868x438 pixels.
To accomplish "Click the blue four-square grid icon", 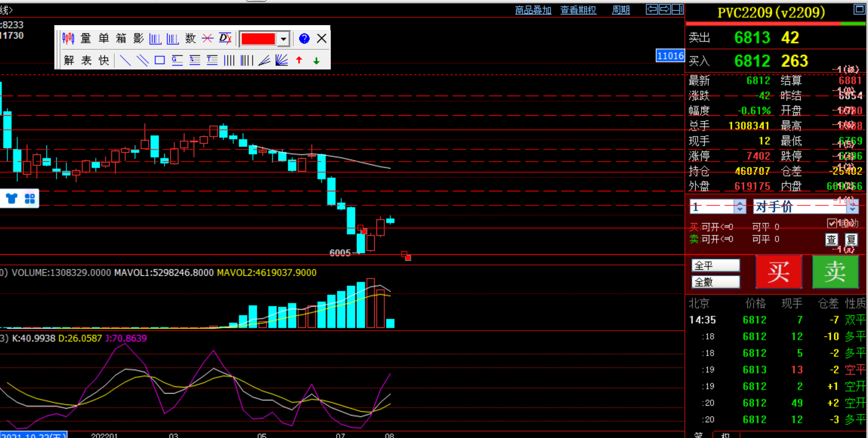I will pos(30,198).
